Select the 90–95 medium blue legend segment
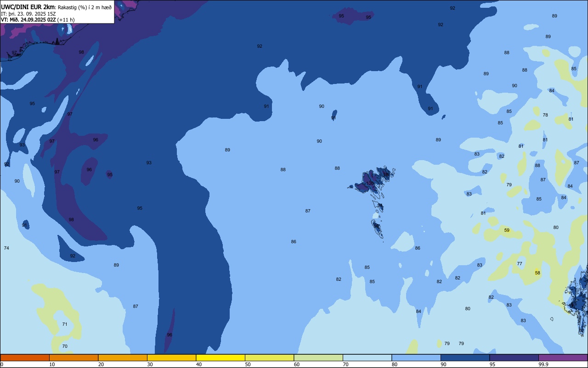The width and height of the screenshot is (588, 368). [x=465, y=357]
